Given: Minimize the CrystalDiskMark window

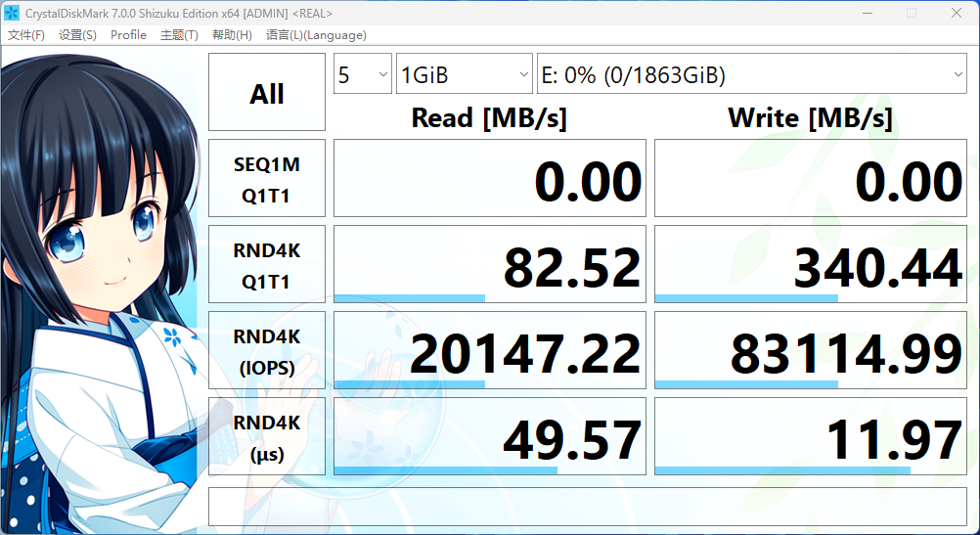Looking at the screenshot, I should point(867,14).
